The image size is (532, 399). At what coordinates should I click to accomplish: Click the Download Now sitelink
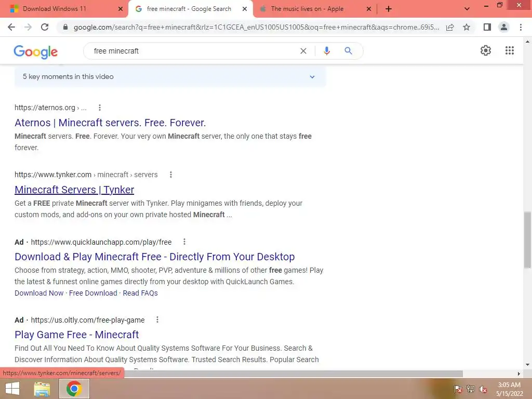click(39, 293)
